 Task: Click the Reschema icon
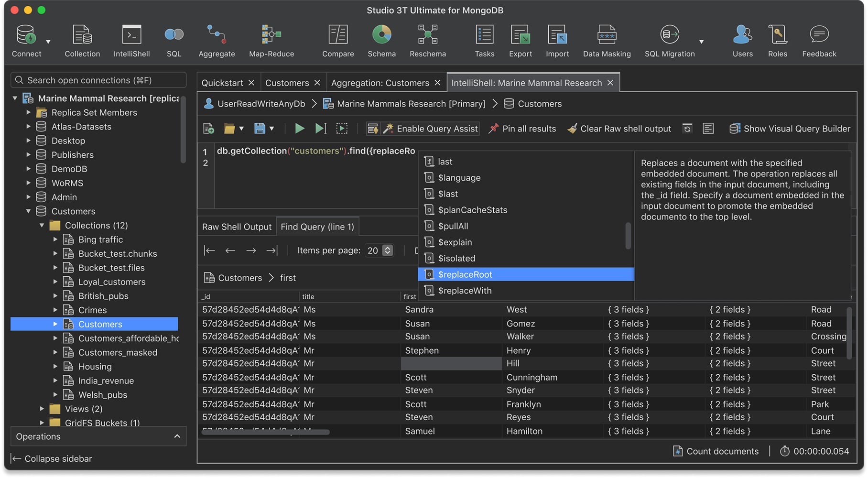(427, 41)
